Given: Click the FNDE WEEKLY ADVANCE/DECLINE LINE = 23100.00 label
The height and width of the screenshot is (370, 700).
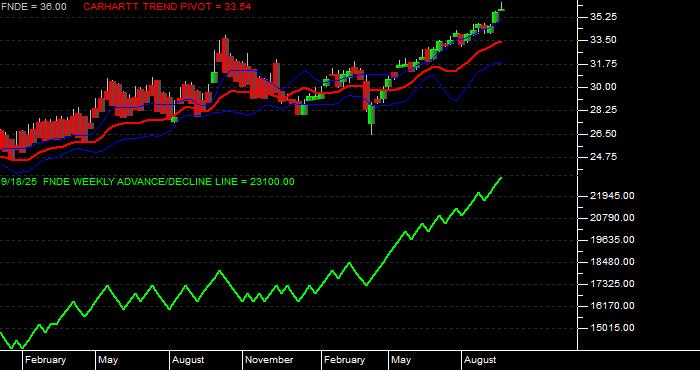Looking at the screenshot, I should [x=169, y=182].
